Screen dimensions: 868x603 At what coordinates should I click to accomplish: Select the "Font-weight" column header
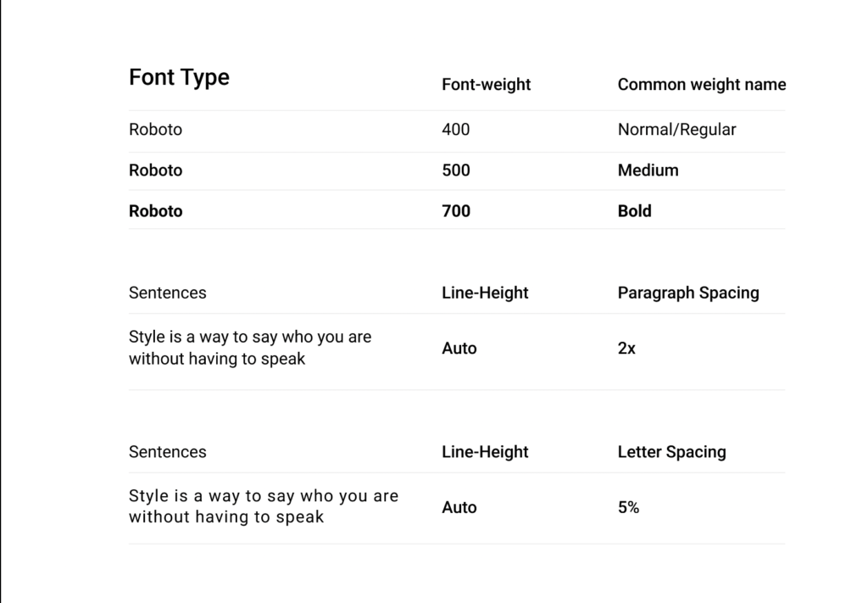click(x=487, y=85)
